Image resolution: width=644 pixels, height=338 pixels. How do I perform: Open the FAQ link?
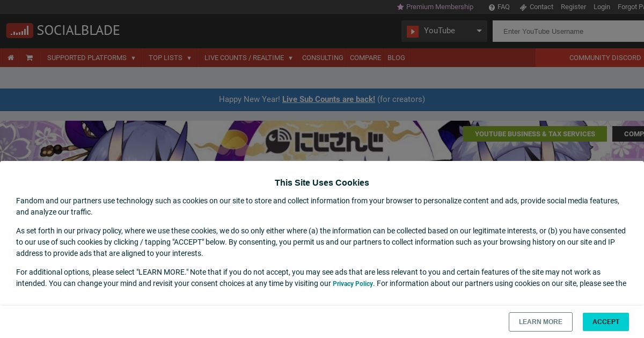pos(503,7)
